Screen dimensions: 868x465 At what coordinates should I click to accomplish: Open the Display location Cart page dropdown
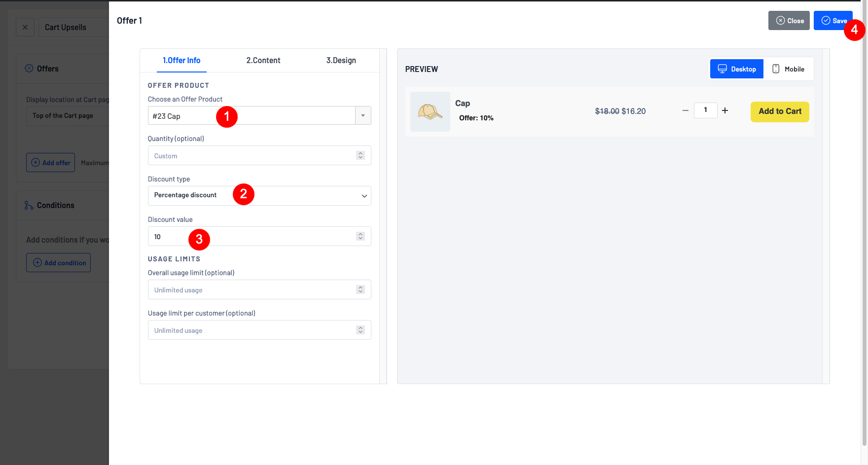67,116
